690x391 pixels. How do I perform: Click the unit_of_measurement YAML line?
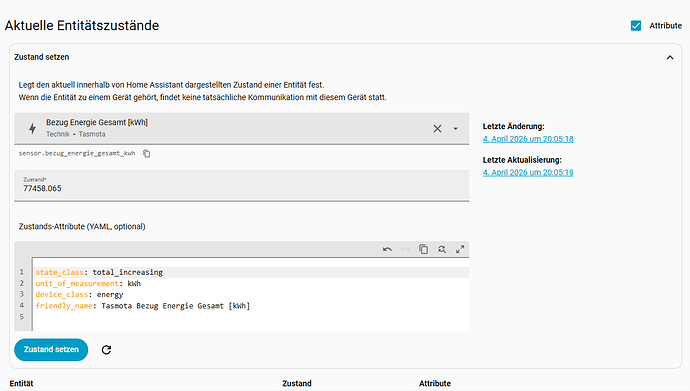pyautogui.click(x=252, y=284)
